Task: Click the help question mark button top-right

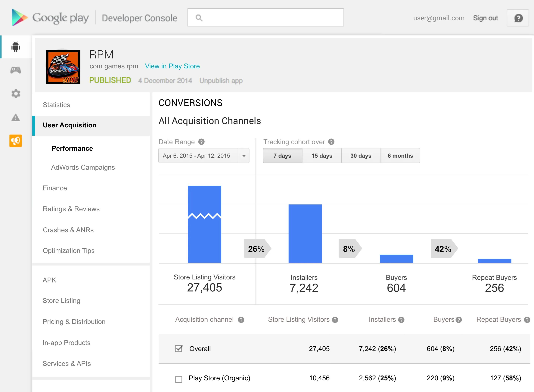Action: click(518, 18)
